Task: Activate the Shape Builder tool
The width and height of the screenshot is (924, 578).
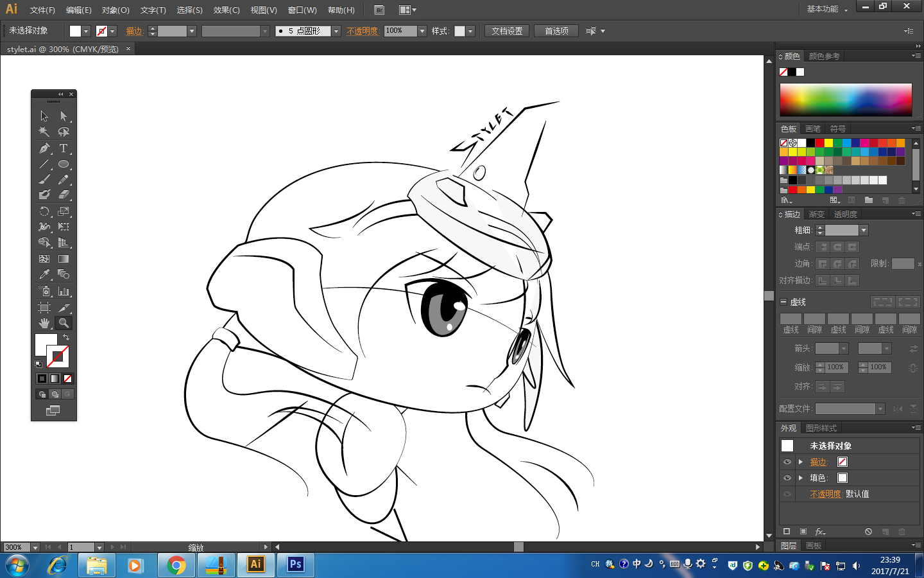Action: point(44,242)
